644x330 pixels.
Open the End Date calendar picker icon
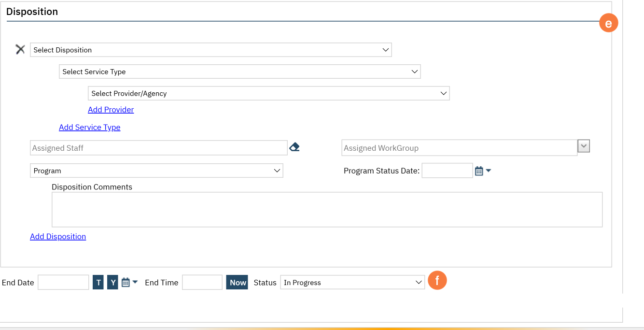(126, 282)
